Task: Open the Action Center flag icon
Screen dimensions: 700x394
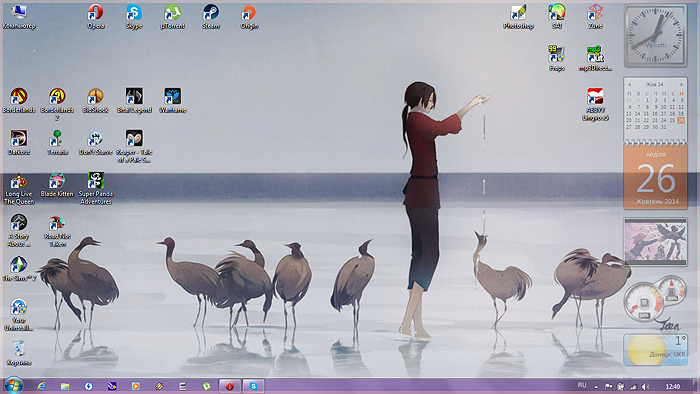Action: coord(608,386)
